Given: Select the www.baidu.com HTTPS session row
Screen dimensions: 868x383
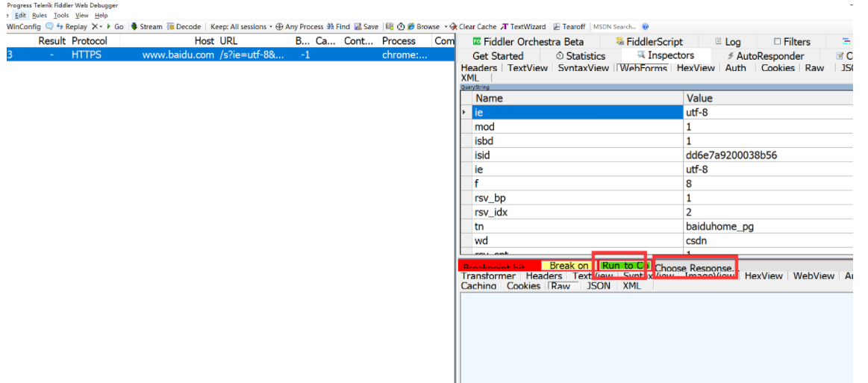Looking at the screenshot, I should pos(229,55).
